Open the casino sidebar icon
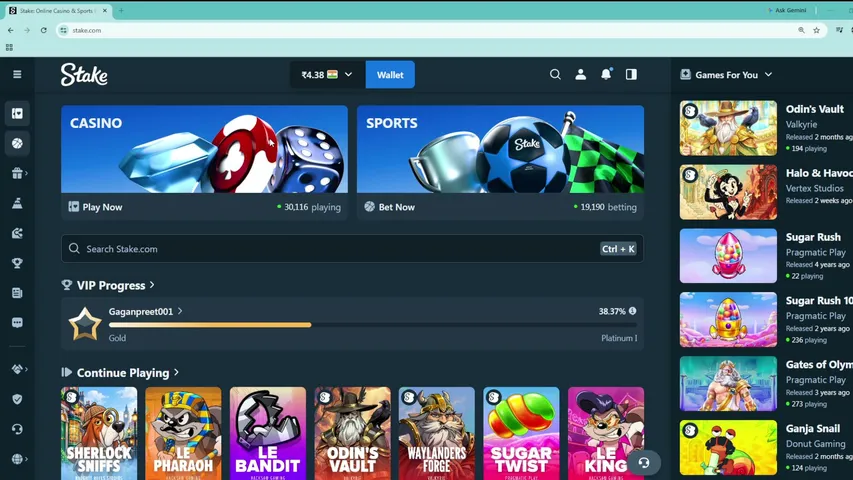853x480 pixels. pos(17,113)
